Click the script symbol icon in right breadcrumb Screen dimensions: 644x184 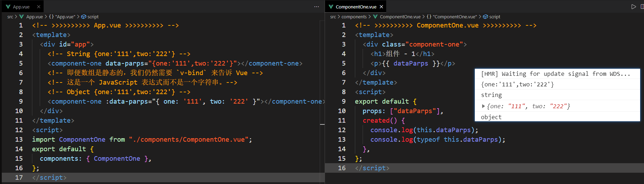point(485,17)
